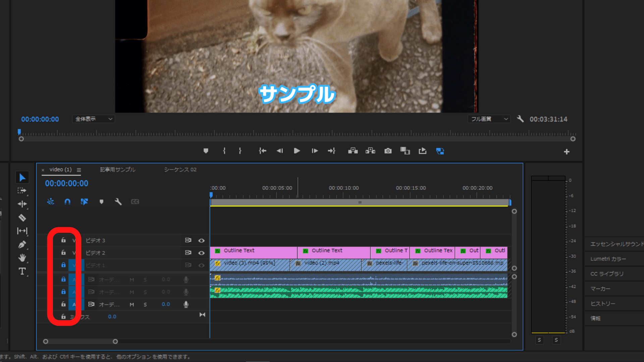Click the timeline's horizontal zoom scrollbar
The height and width of the screenshot is (362, 644).
pos(80,341)
